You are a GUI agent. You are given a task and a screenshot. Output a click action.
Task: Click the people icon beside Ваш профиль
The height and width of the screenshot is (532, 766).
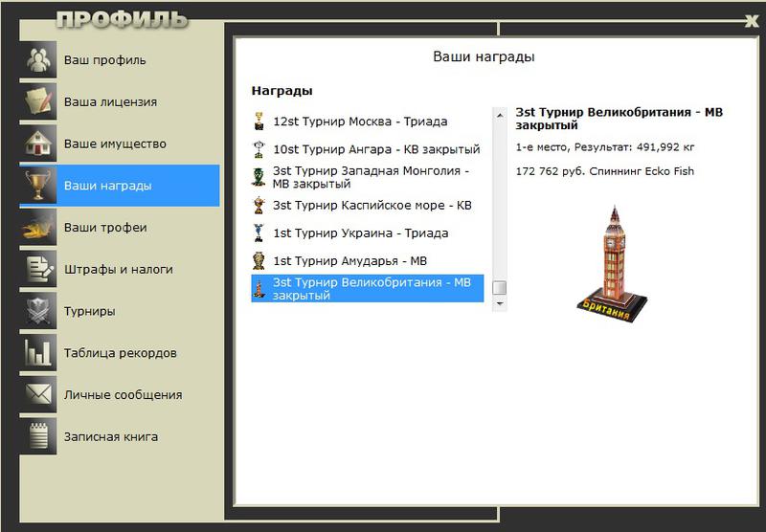tap(38, 59)
